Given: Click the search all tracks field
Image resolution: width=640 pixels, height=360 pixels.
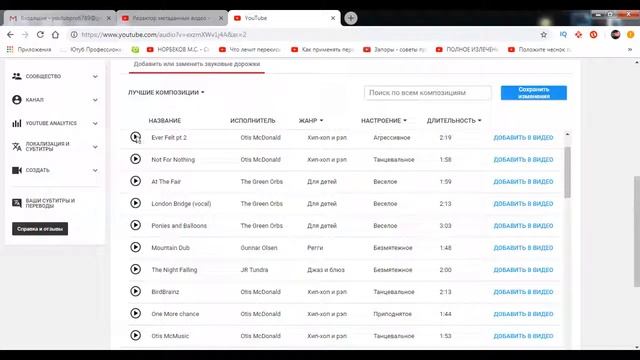Looking at the screenshot, I should [427, 93].
